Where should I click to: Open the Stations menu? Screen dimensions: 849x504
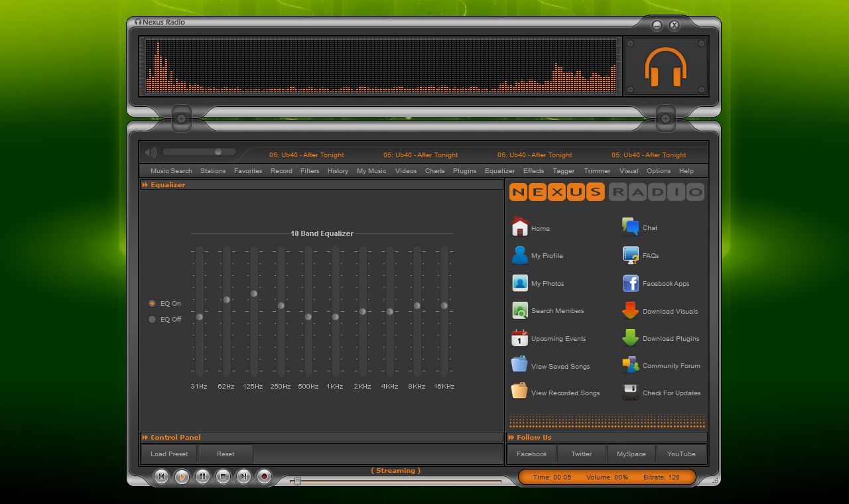(x=213, y=171)
